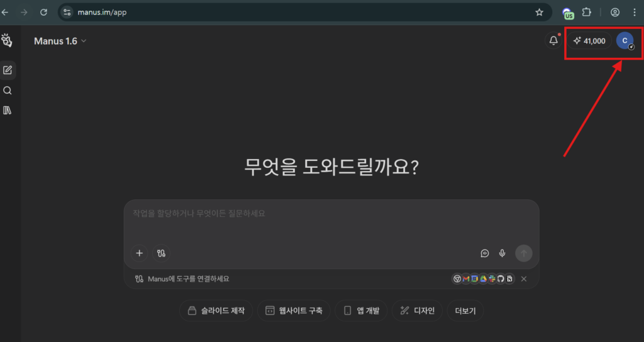Viewport: 644px width, 342px height.
Task: Click the chat voice mode icon
Action: (x=485, y=253)
